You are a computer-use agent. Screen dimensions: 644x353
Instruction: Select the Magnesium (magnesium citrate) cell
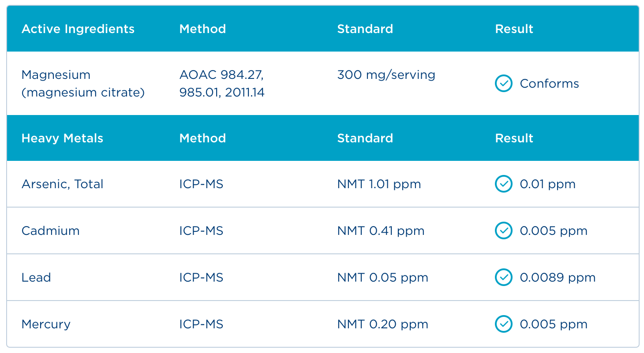pyautogui.click(x=83, y=84)
